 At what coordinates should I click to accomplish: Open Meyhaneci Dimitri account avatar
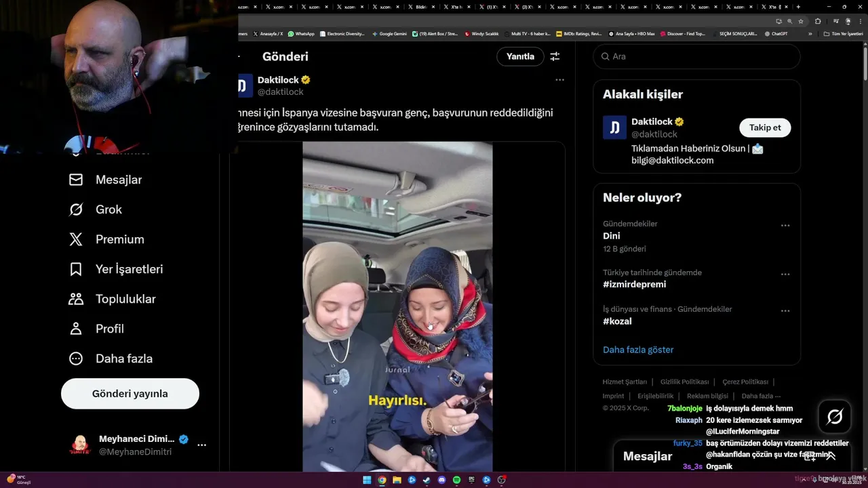80,445
